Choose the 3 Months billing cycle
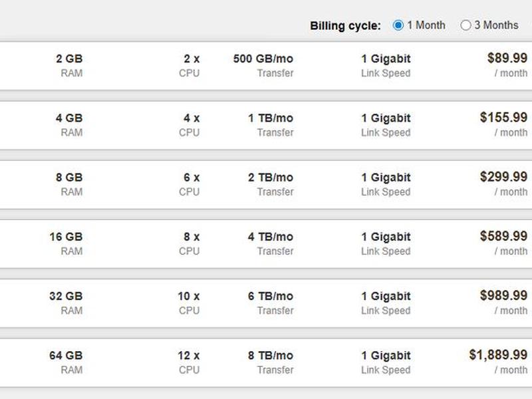The height and width of the screenshot is (399, 532). (x=465, y=25)
